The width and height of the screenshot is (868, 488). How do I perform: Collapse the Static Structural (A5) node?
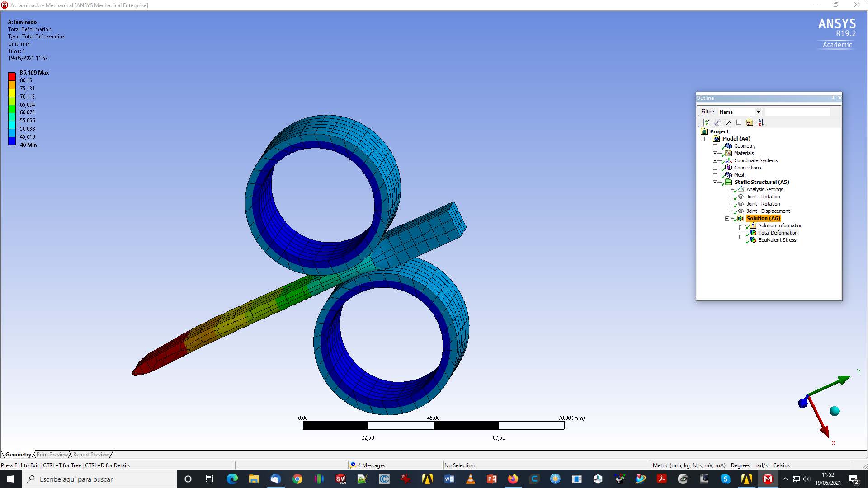715,182
